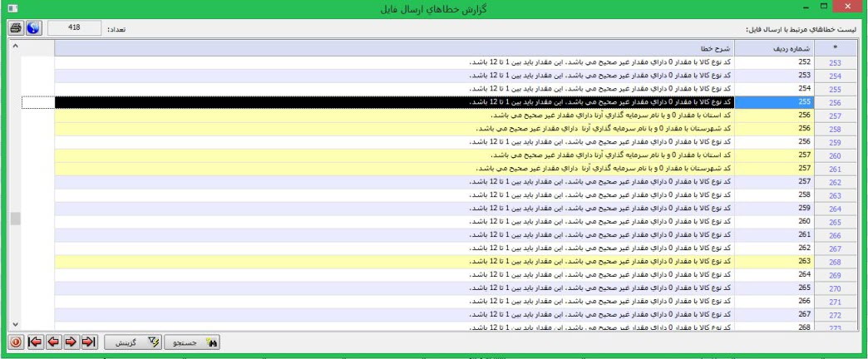Select row header 266
This screenshot has height=359, width=868.
834,235
